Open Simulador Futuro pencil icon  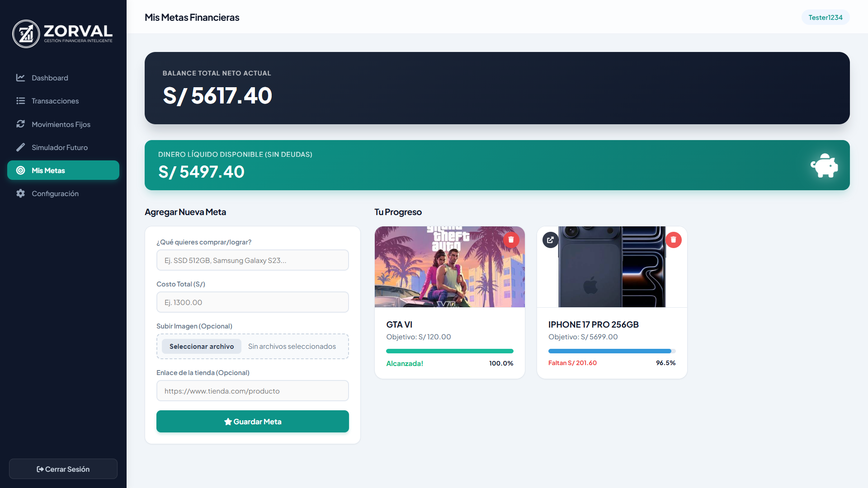pos(20,147)
